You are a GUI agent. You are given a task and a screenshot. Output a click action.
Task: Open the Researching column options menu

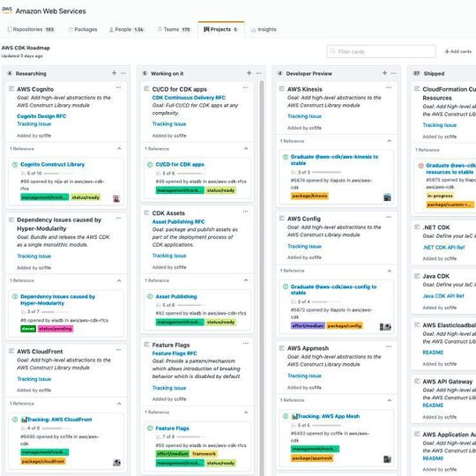coord(123,73)
